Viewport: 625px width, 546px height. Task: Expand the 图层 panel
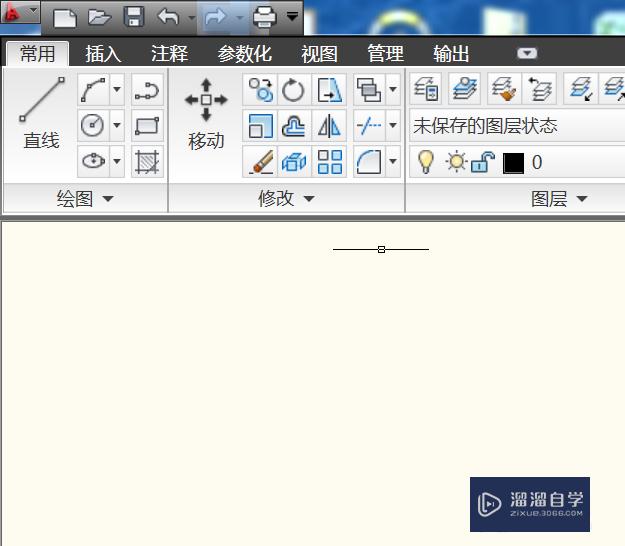pyautogui.click(x=558, y=198)
